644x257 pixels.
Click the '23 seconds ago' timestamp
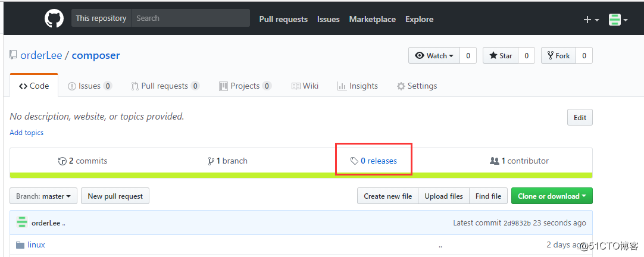(x=560, y=223)
